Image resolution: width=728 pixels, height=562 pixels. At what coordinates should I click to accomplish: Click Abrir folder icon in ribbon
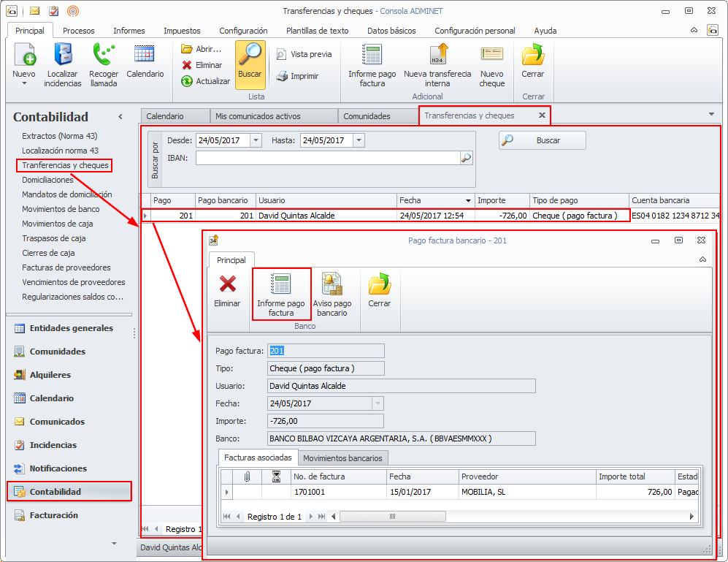[187, 49]
